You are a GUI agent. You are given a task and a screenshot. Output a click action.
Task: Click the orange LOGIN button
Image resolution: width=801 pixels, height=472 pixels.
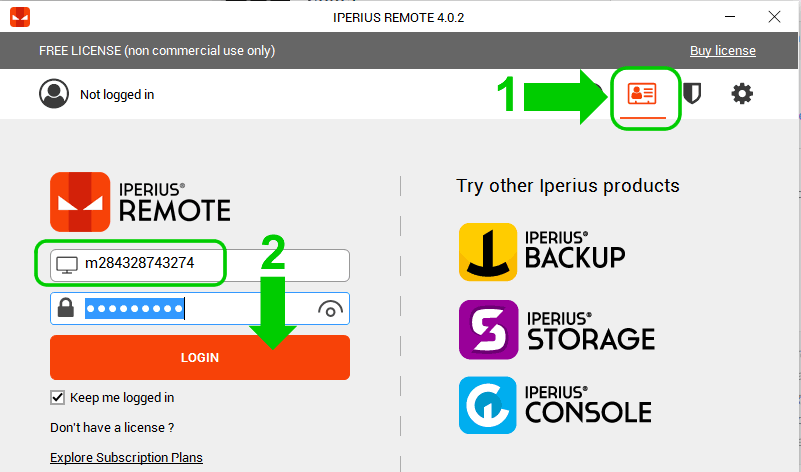(200, 357)
